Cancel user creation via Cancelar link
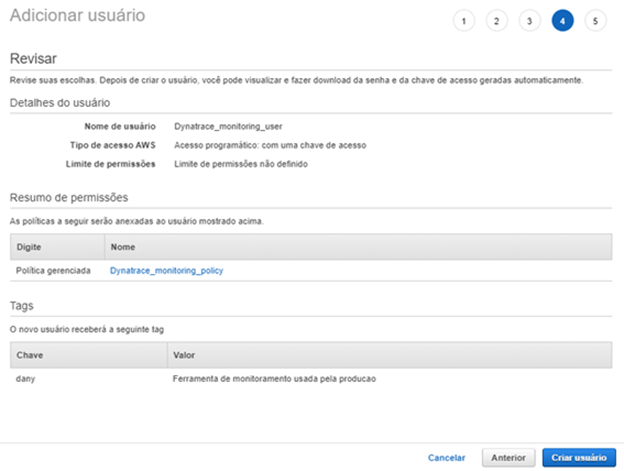The height and width of the screenshot is (471, 624). pos(447,457)
